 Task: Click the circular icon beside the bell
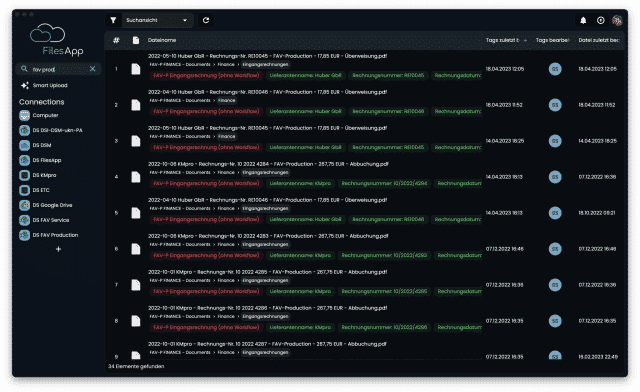coord(600,20)
